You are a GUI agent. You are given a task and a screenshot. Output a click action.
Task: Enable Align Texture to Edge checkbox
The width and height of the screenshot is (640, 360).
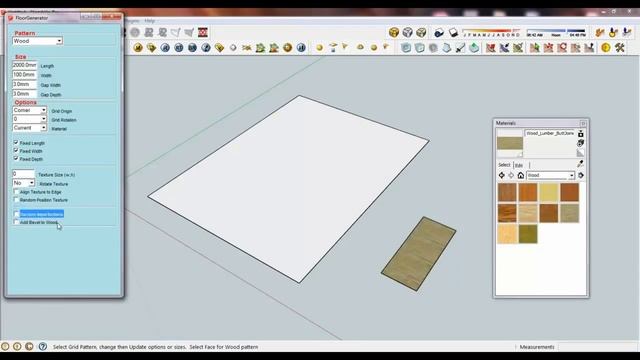(16, 192)
